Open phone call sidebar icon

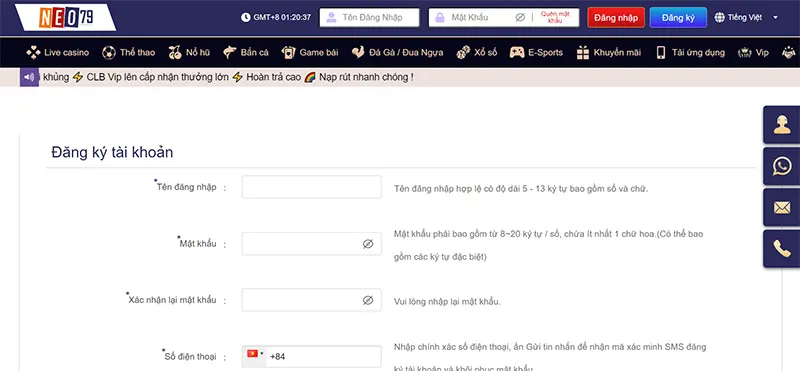click(782, 249)
